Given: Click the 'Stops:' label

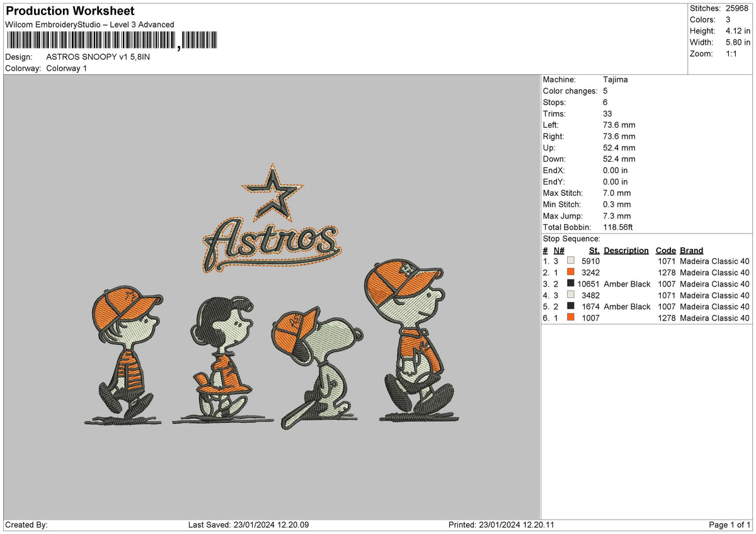Looking at the screenshot, I should (x=554, y=102).
